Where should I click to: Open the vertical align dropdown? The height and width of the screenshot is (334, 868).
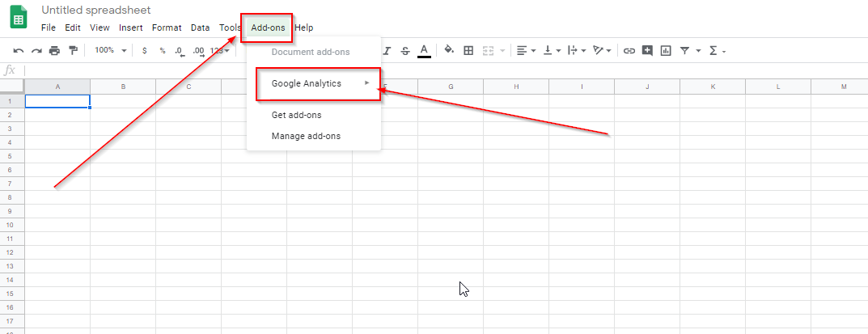(x=552, y=51)
